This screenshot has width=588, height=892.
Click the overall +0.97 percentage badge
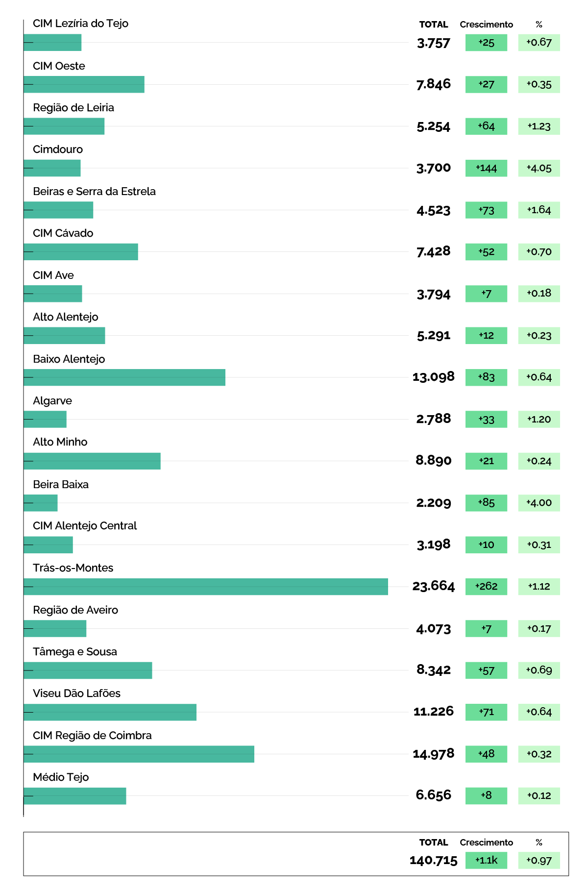coord(539,860)
